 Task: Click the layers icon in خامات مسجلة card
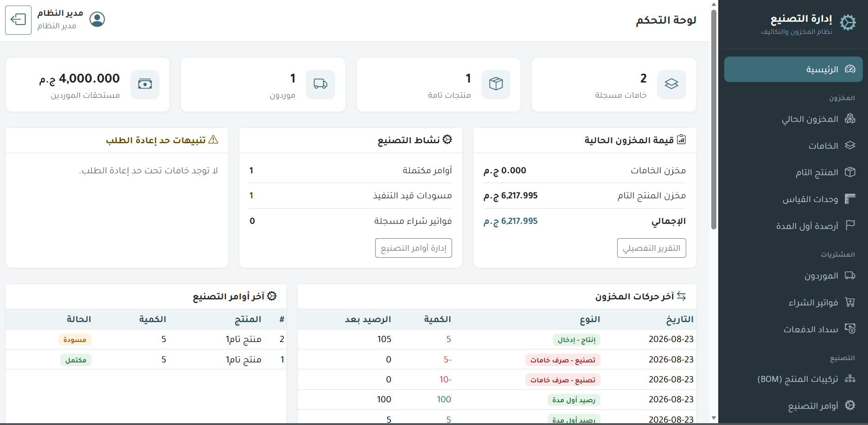pyautogui.click(x=671, y=84)
